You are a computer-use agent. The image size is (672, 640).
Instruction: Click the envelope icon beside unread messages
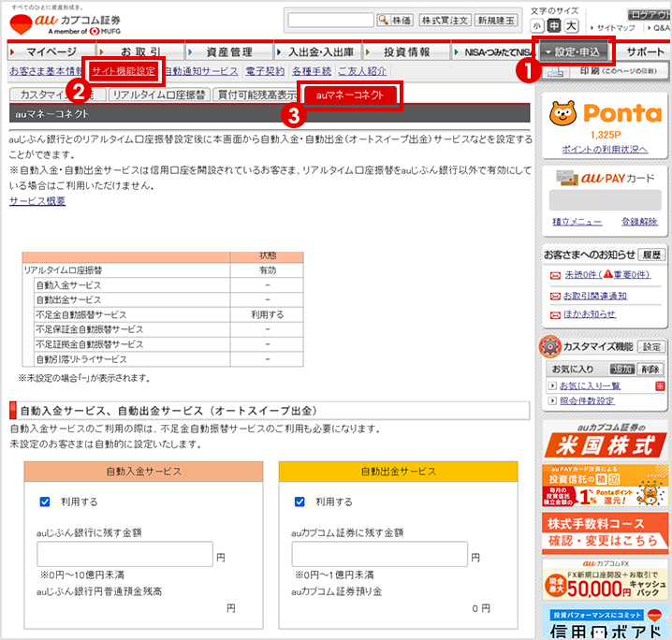(554, 275)
